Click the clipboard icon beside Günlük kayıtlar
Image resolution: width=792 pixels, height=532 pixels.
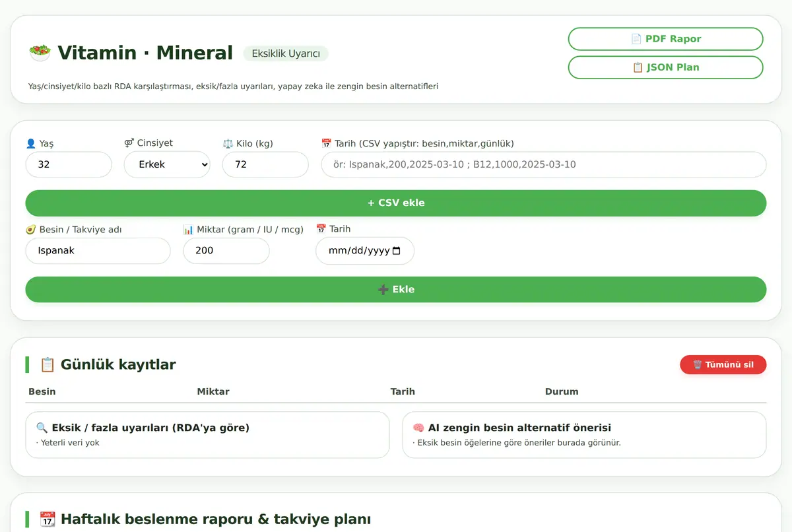(x=48, y=364)
